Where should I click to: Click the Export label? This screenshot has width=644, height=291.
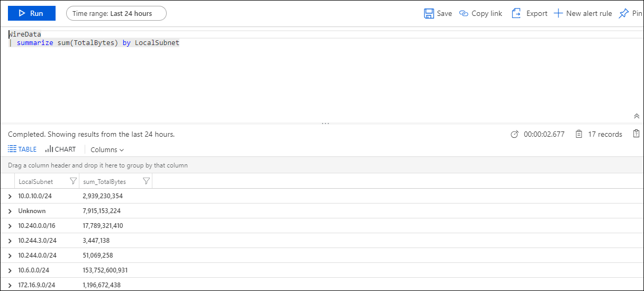coord(537,13)
